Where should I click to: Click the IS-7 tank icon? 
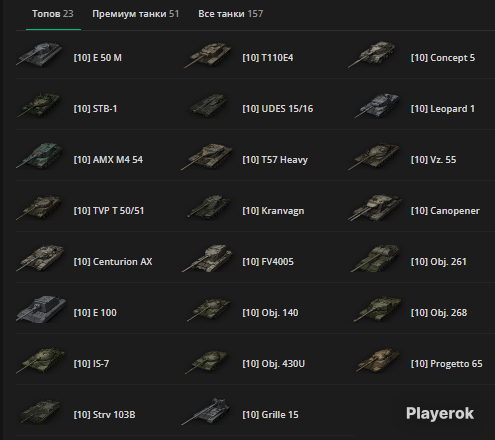point(41,360)
